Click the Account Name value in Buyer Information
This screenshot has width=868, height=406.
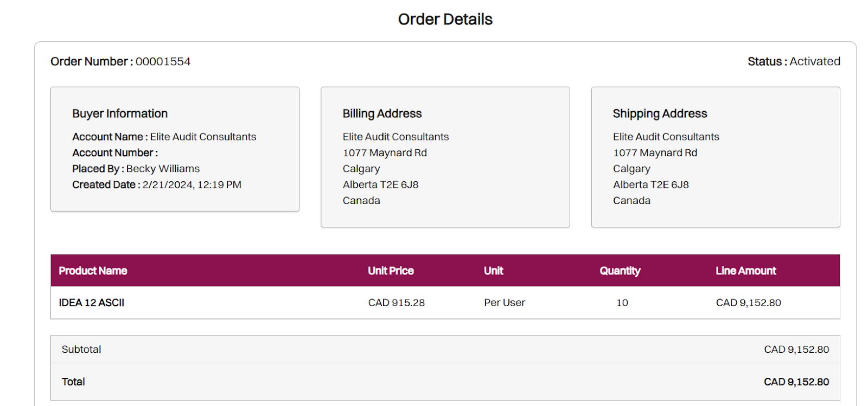click(x=203, y=137)
